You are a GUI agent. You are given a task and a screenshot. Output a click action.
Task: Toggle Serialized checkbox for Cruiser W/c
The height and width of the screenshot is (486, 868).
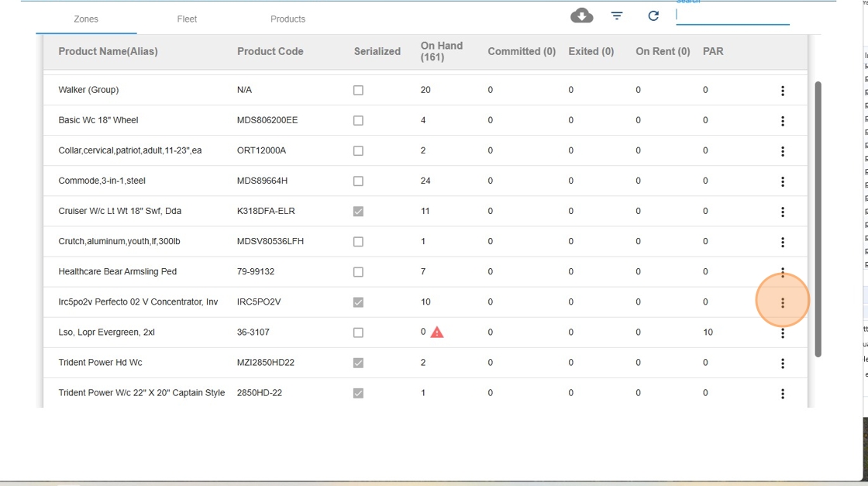[358, 212]
